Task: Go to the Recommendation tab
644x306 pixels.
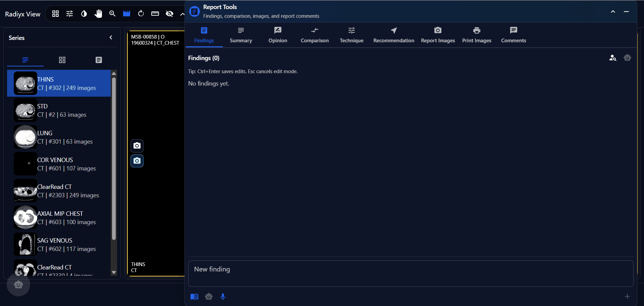Action: point(394,35)
